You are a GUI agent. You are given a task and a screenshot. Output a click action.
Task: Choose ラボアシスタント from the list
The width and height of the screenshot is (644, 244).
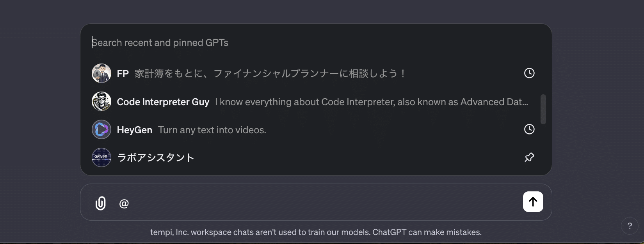155,158
